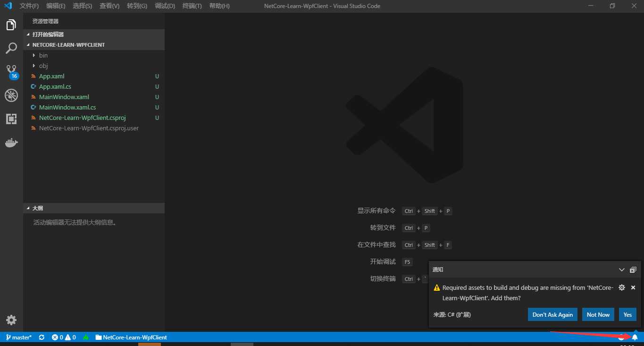Click the NetCore-Learn-WpfClient folder status item
The image size is (644, 346).
click(131, 338)
